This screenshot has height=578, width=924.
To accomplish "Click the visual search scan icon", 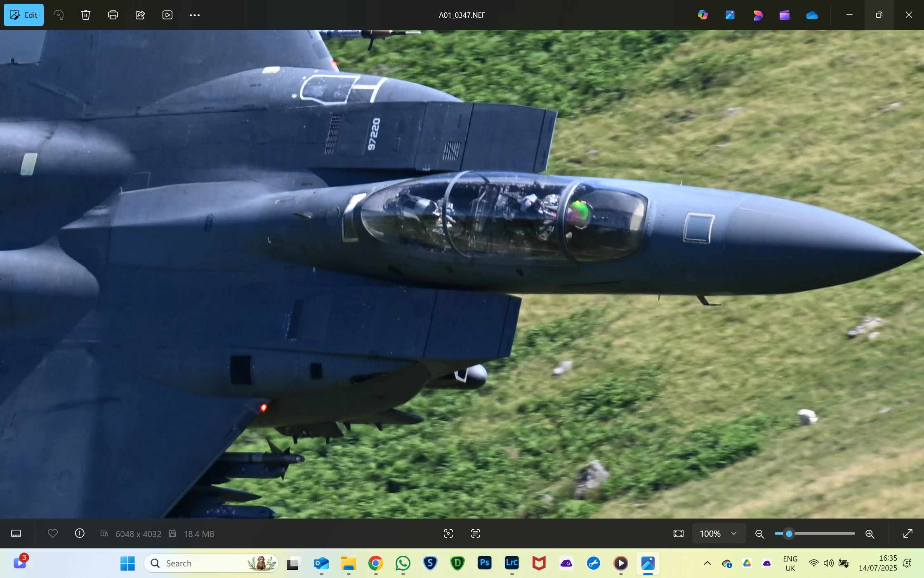I will (448, 533).
